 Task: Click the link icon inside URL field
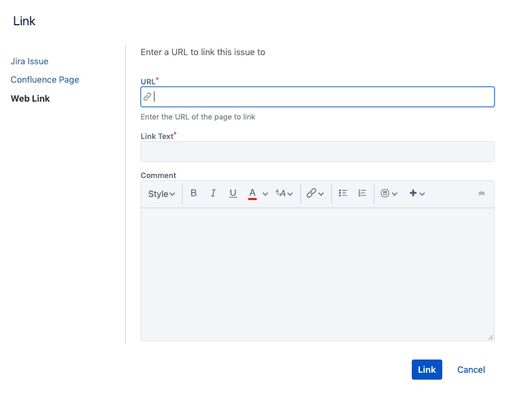[x=147, y=97]
